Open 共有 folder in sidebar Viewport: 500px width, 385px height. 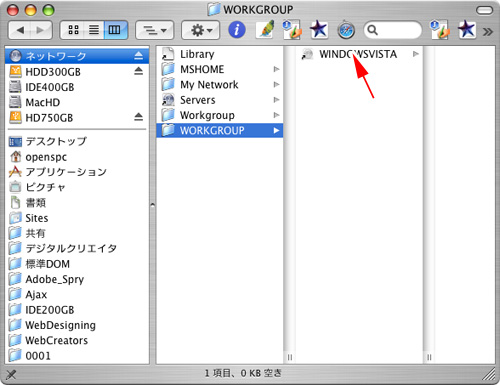77,233
